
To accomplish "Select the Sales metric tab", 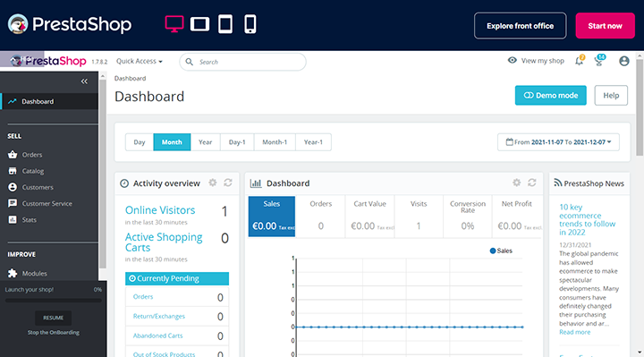I will coord(272,217).
